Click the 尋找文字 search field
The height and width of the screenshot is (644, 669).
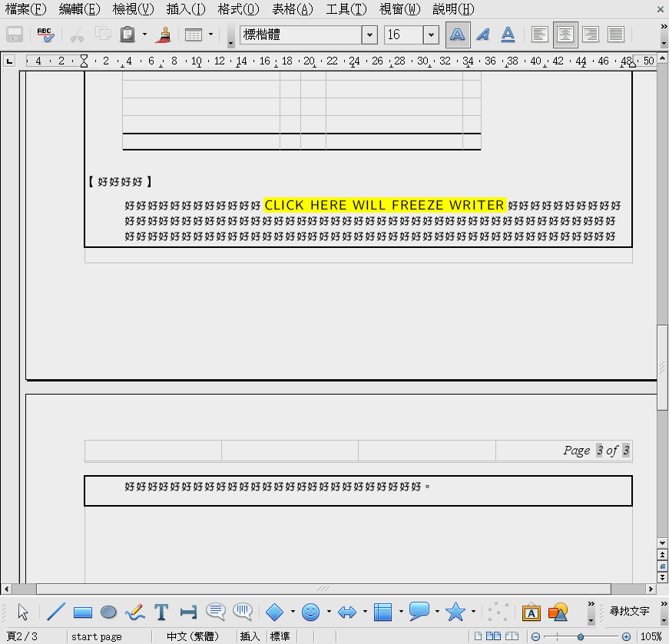click(x=629, y=612)
